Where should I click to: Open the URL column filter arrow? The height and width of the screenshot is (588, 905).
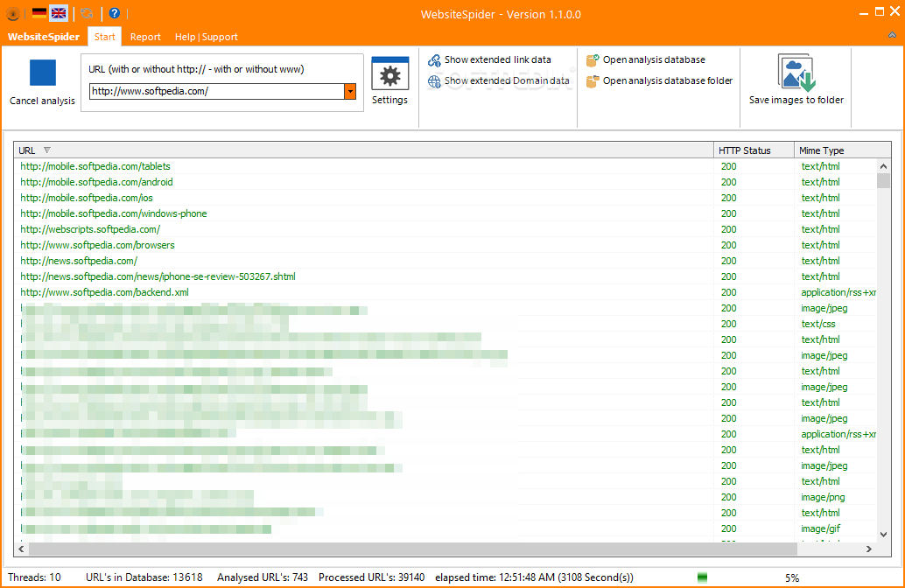(47, 150)
